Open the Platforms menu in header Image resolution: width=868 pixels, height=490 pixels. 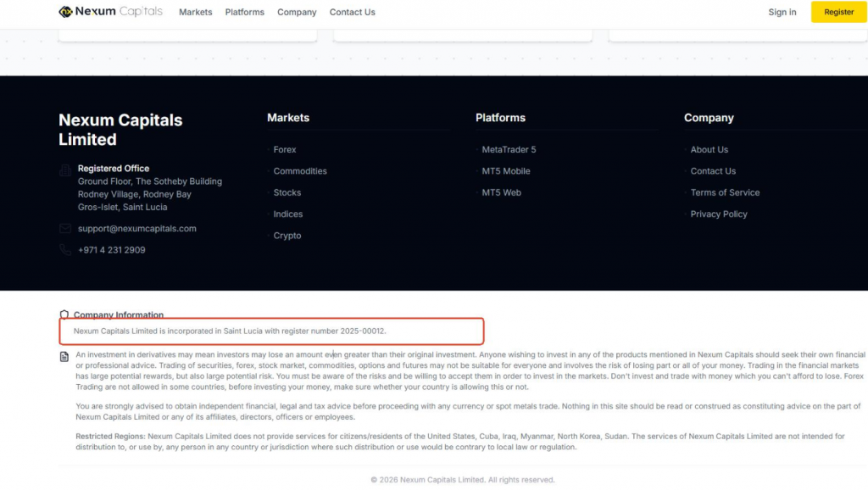245,12
